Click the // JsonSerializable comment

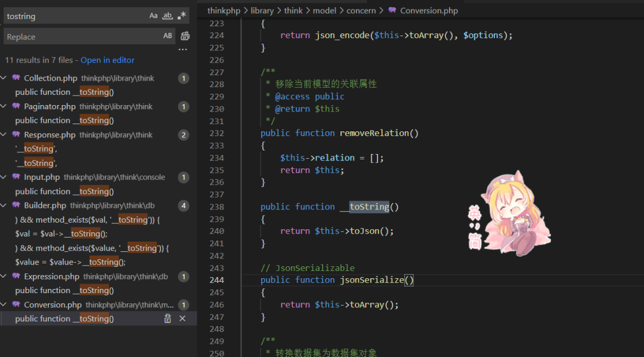[x=307, y=268]
